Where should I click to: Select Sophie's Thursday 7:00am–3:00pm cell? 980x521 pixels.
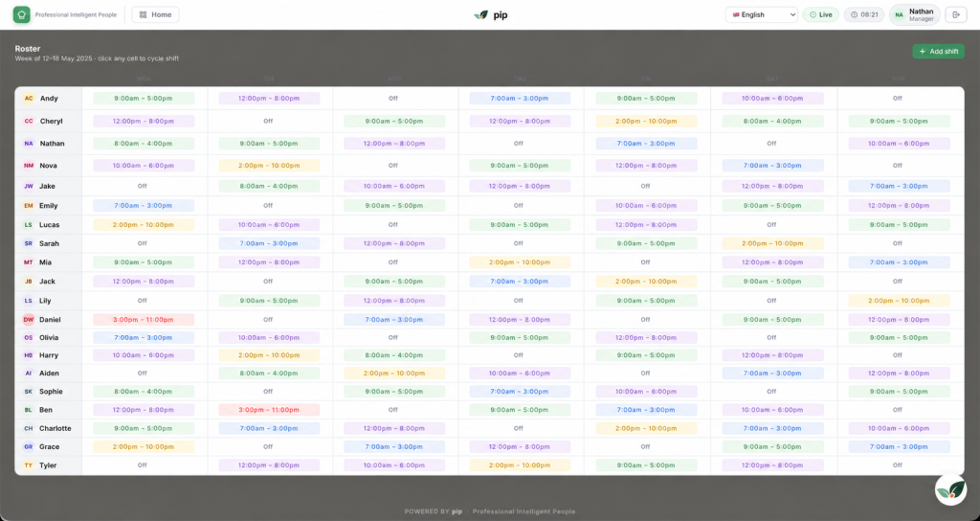(x=520, y=392)
